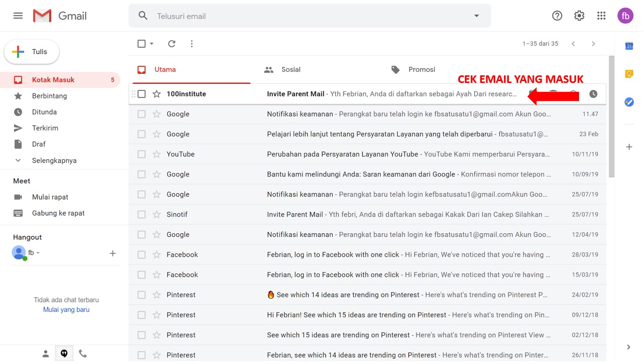Open the search options dropdown arrow
The width and height of the screenshot is (644, 364).
pos(477,16)
